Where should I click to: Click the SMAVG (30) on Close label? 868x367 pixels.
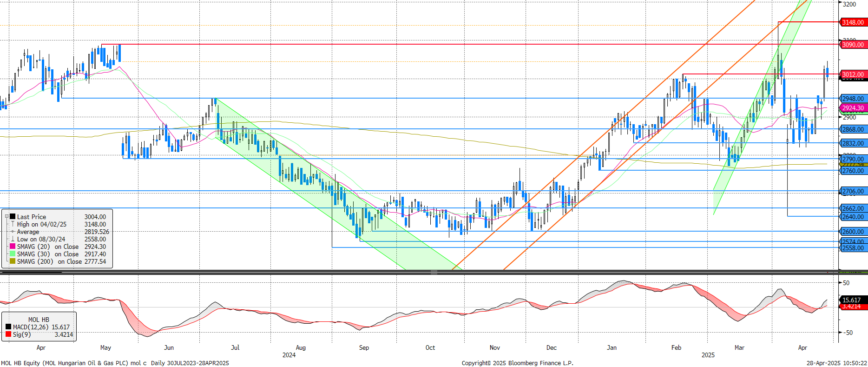48,254
